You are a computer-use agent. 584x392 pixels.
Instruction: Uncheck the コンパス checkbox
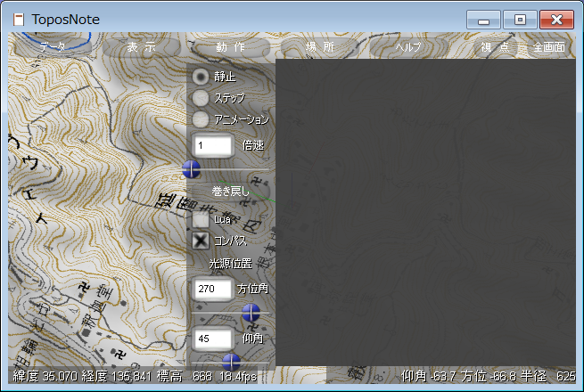(201, 241)
